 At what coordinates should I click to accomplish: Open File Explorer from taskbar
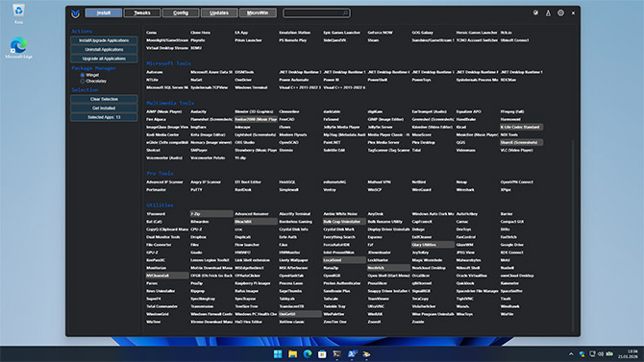(x=292, y=353)
